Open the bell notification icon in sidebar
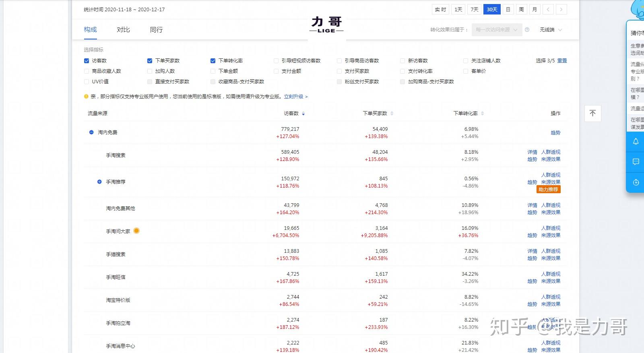Screen dimensions: 644x353 click(x=636, y=141)
